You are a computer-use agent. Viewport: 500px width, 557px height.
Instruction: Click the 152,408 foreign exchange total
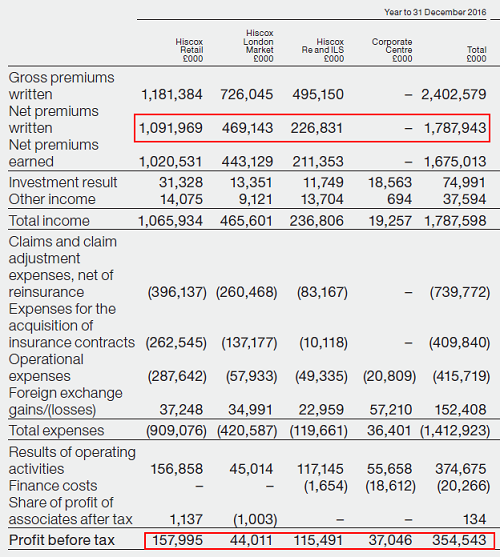tap(461, 410)
